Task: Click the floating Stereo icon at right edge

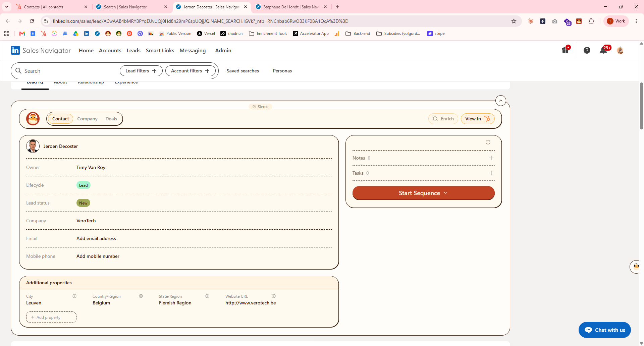Action: [x=635, y=267]
